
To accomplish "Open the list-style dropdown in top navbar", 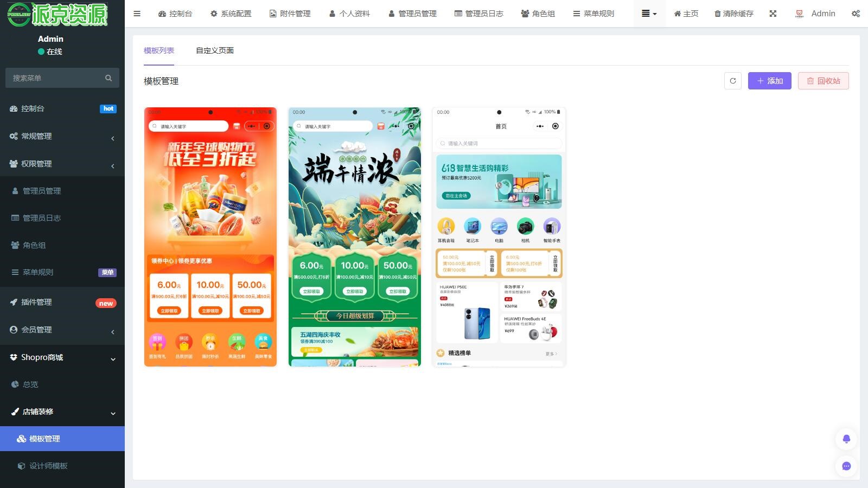I will point(649,14).
